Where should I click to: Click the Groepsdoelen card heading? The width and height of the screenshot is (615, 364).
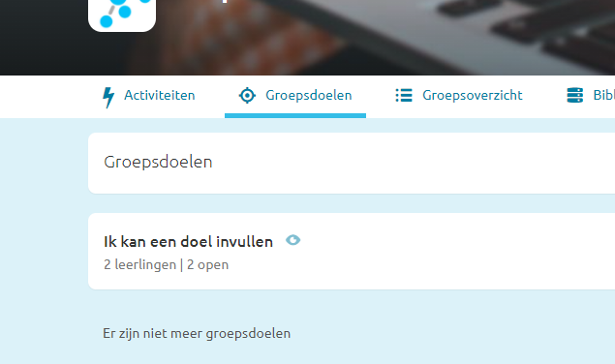158,162
